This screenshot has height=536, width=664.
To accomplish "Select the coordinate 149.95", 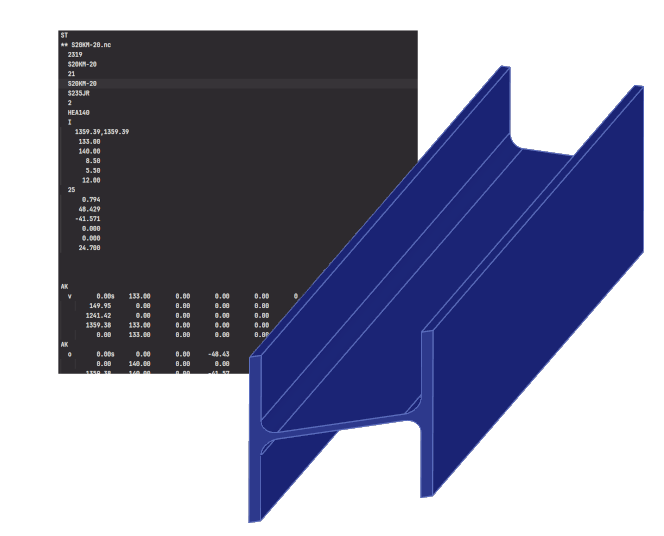I will tap(100, 306).
